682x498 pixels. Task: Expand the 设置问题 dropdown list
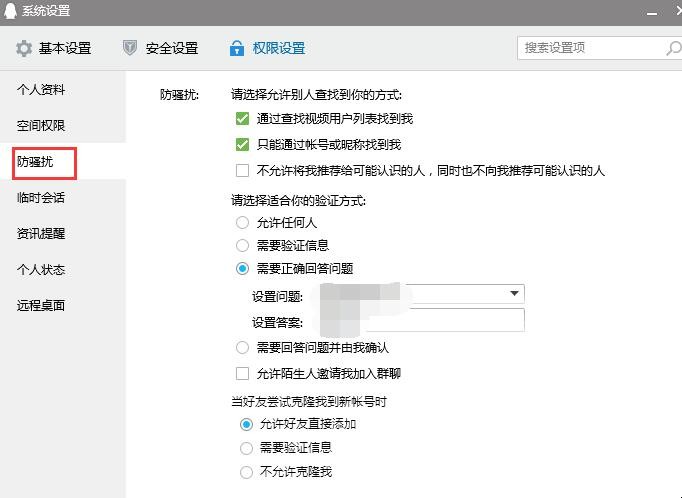coord(515,294)
